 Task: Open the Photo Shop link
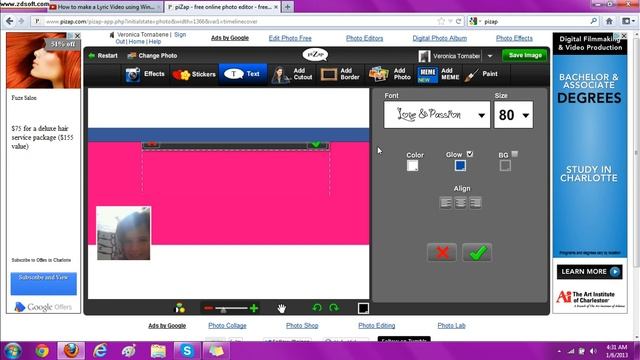(x=302, y=326)
